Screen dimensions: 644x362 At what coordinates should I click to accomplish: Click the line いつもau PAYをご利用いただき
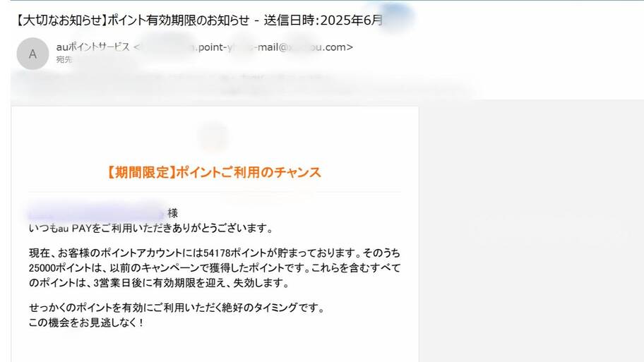[x=151, y=228]
